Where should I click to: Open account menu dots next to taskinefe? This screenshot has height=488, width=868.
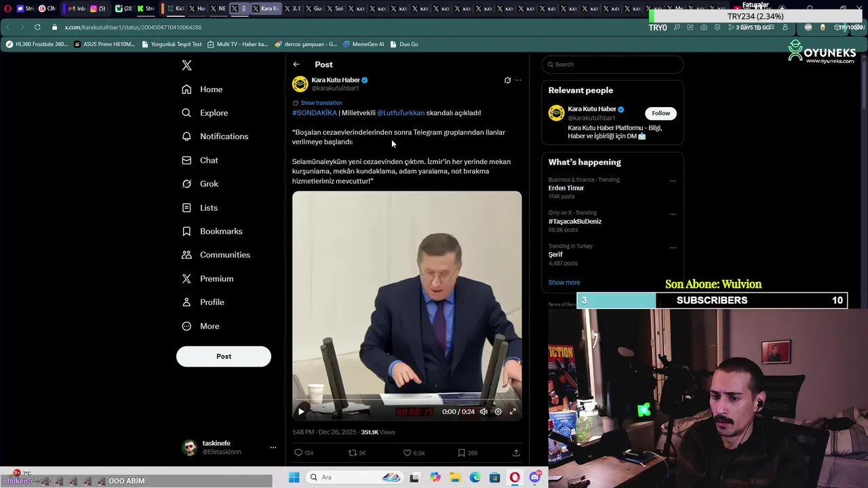coord(273,447)
